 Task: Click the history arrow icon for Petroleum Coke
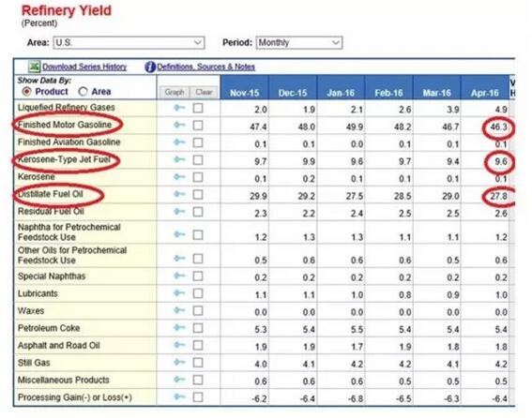point(179,327)
